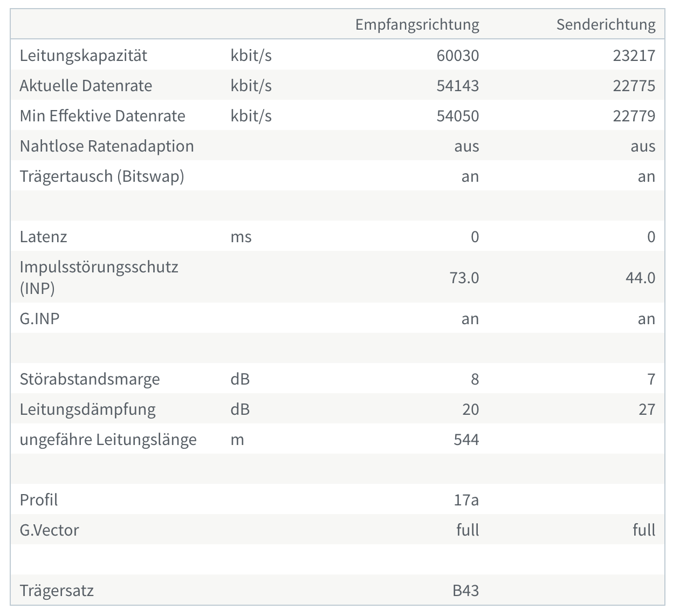Select the Latenz row label
Viewport: 673px width, 616px height.
coord(44,237)
